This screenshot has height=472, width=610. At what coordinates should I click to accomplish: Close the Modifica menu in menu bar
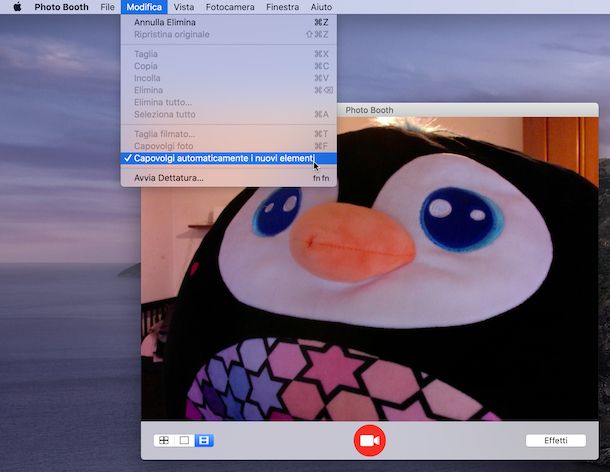point(144,7)
